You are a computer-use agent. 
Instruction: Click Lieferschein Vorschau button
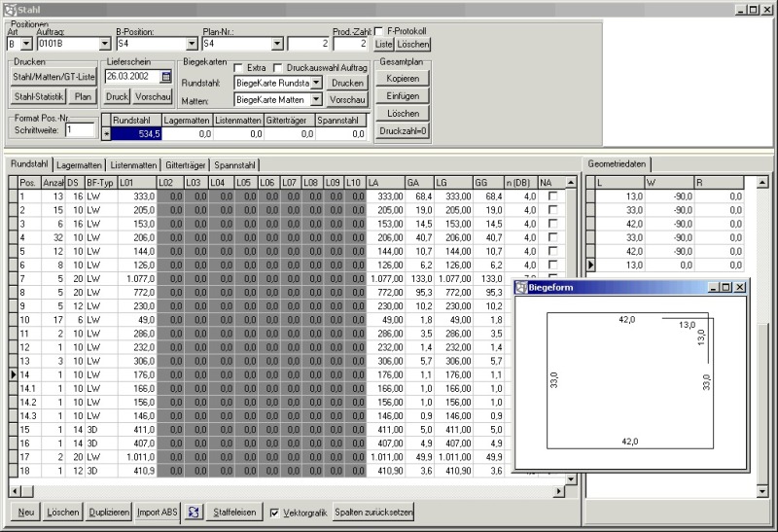(x=153, y=97)
